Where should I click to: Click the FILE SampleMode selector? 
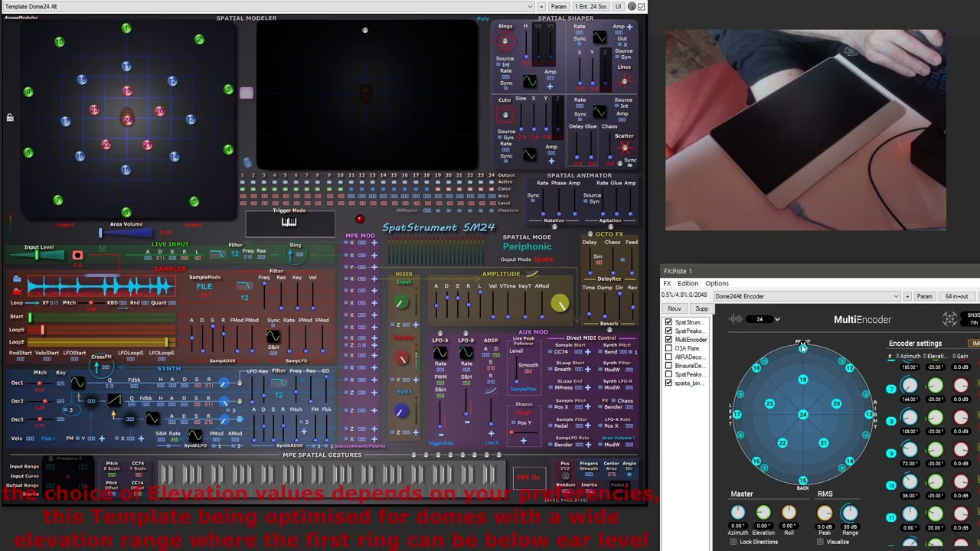click(204, 286)
